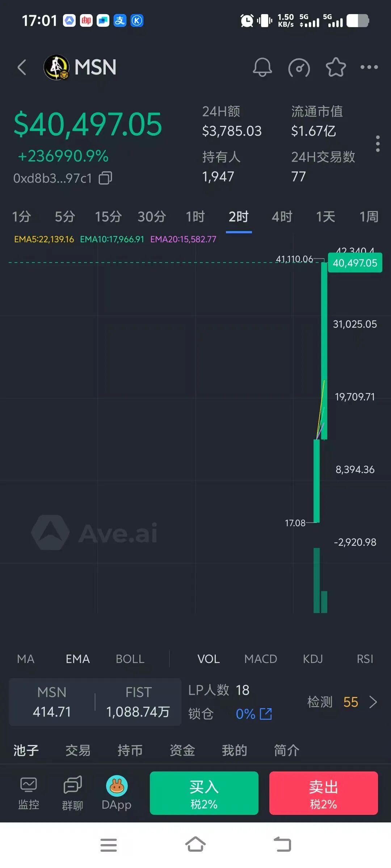Image resolution: width=391 pixels, height=868 pixels.
Task: Enable the MACD indicator
Action: (261, 659)
